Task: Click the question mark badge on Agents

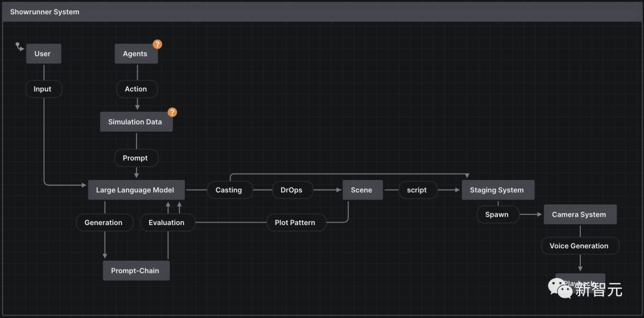Action: 157,44
